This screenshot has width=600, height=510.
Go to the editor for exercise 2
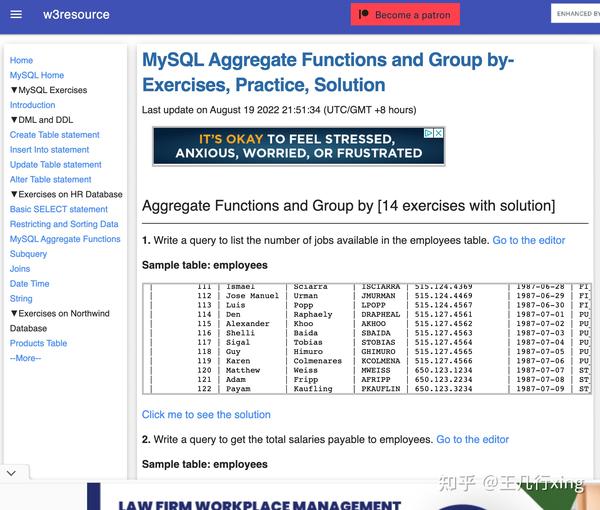[x=473, y=439]
